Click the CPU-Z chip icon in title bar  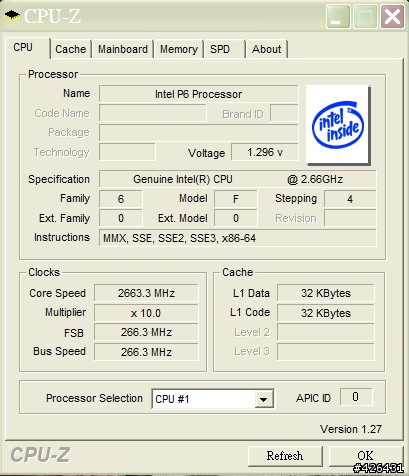(x=12, y=15)
